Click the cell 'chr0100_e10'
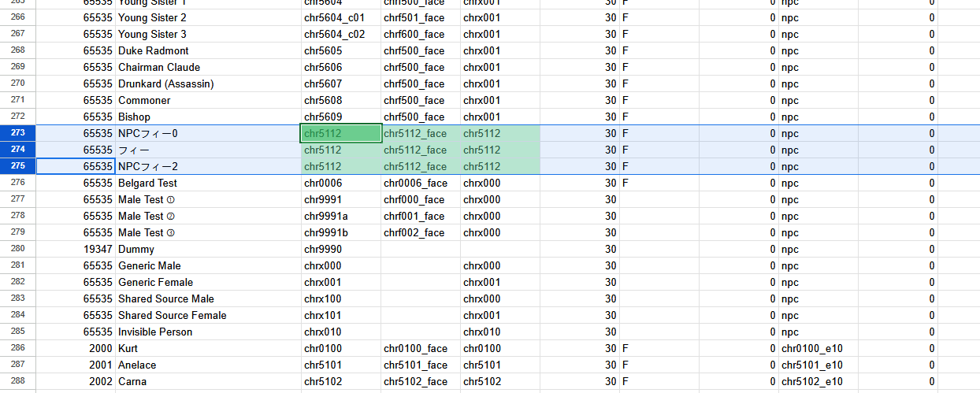This screenshot has width=980, height=393. point(819,348)
